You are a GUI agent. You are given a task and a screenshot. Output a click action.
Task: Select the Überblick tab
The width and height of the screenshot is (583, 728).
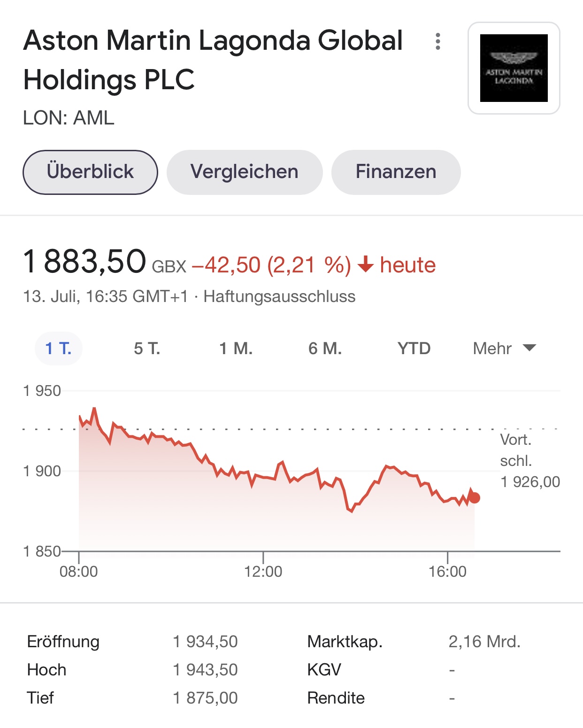pyautogui.click(x=90, y=172)
